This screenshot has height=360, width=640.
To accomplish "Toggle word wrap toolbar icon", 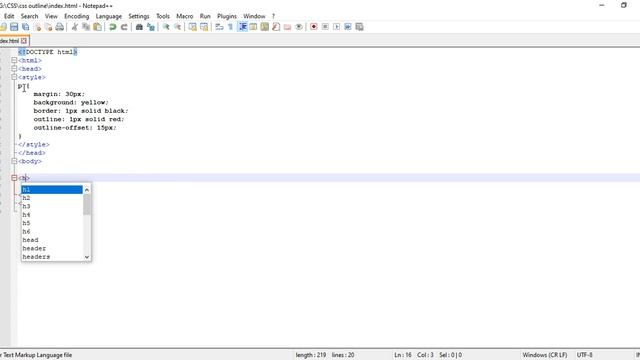I will pos(219,27).
